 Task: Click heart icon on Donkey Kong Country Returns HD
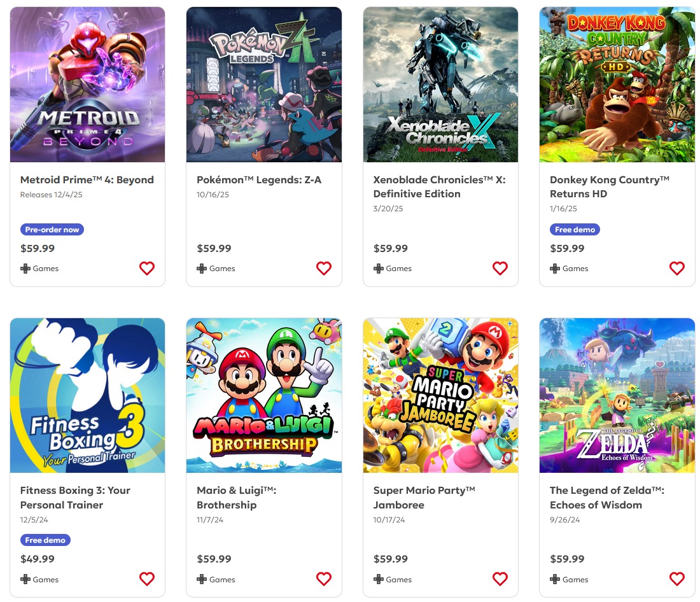pyautogui.click(x=677, y=269)
